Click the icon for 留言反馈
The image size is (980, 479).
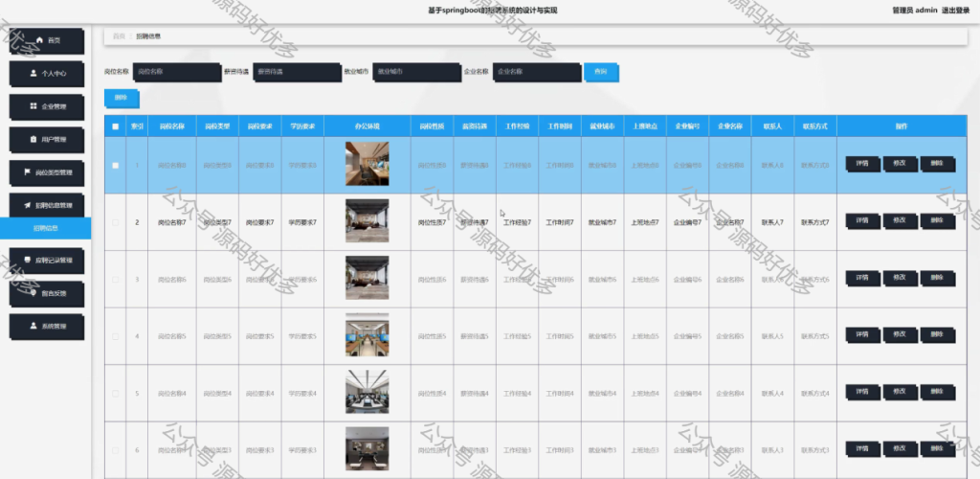(x=33, y=292)
